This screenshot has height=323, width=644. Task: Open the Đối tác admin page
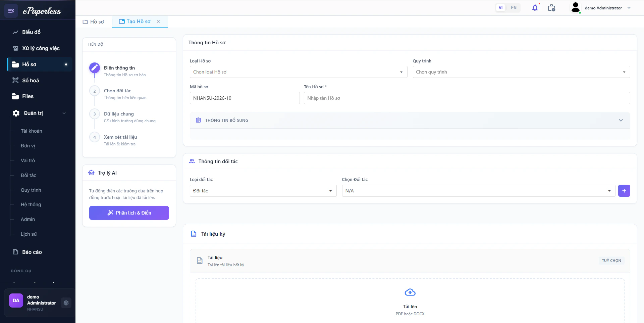point(29,175)
